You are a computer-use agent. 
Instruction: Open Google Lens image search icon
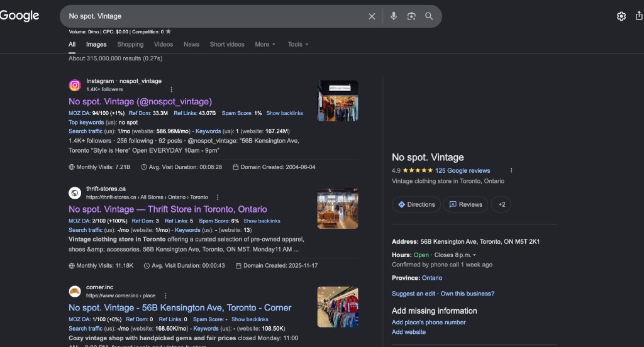pos(411,16)
